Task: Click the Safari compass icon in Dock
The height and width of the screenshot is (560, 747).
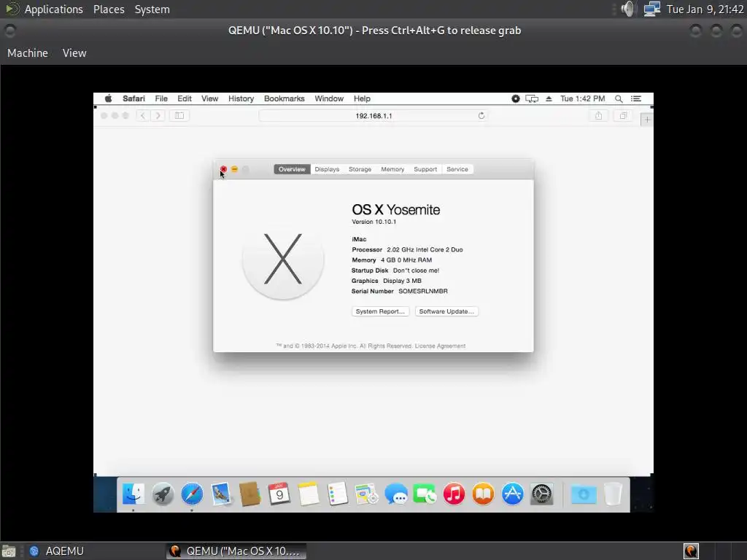Action: pos(192,494)
